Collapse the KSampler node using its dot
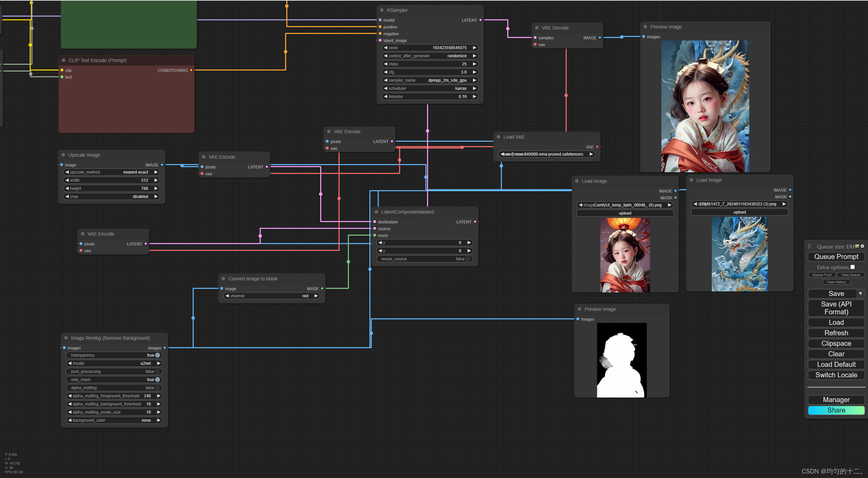Image resolution: width=868 pixels, height=478 pixels. click(382, 10)
